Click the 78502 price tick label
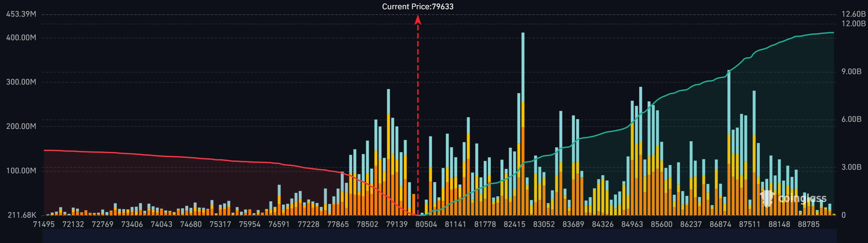This screenshot has height=243, width=868. click(367, 225)
